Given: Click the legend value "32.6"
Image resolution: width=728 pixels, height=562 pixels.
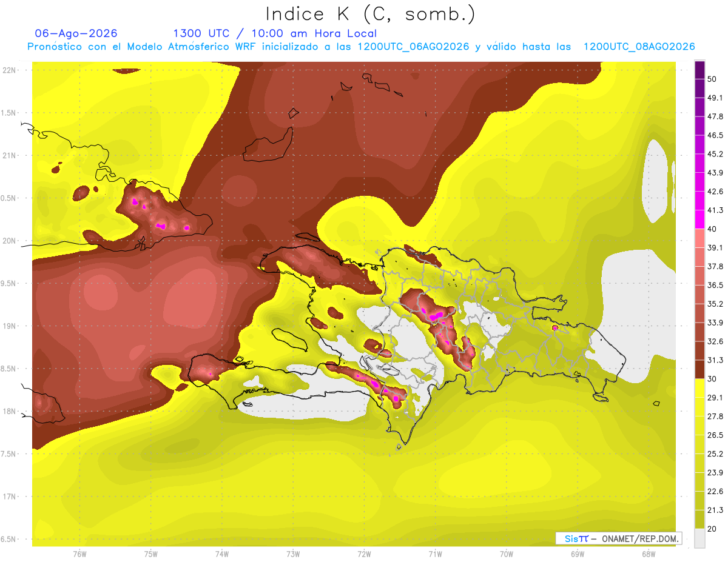Looking at the screenshot, I should point(715,341).
